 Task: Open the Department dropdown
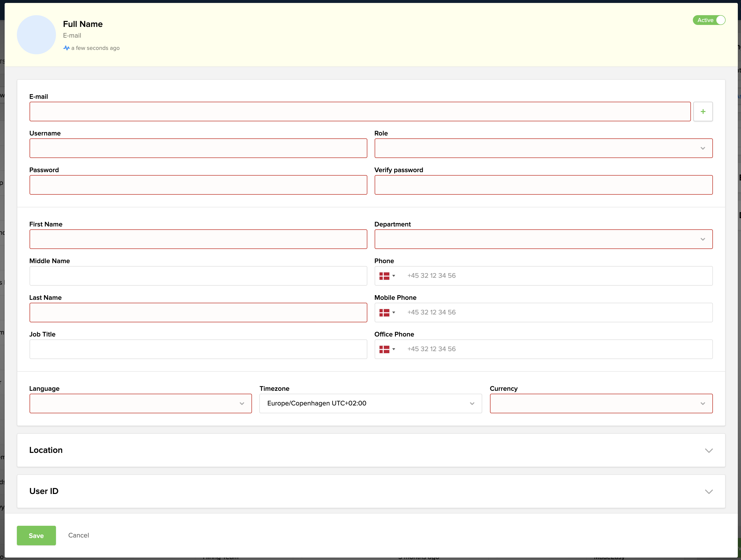pyautogui.click(x=543, y=239)
